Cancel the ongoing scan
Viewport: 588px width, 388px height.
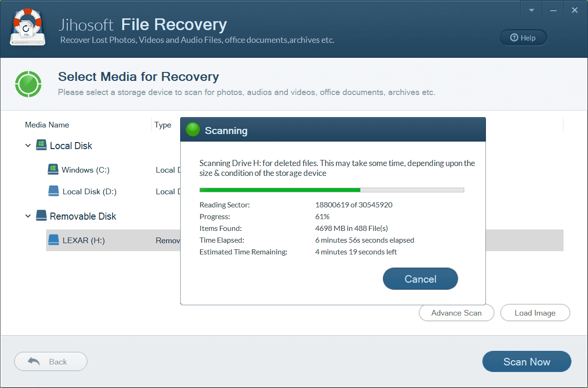click(420, 278)
